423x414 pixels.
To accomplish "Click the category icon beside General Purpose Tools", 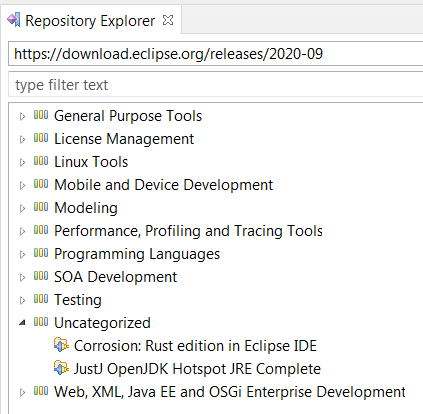I will pyautogui.click(x=41, y=115).
